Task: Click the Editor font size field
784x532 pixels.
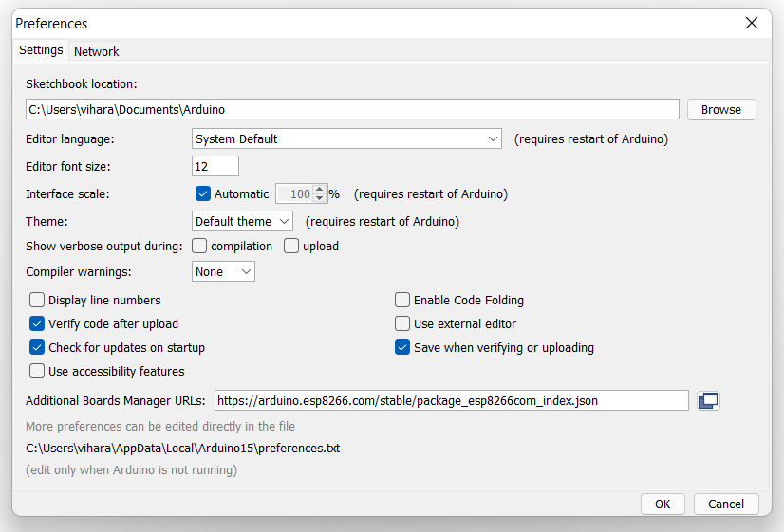Action: coord(215,166)
